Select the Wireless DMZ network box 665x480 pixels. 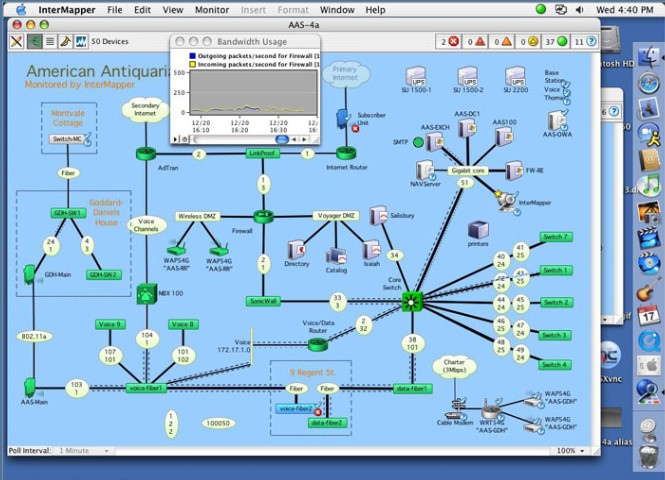pos(197,216)
